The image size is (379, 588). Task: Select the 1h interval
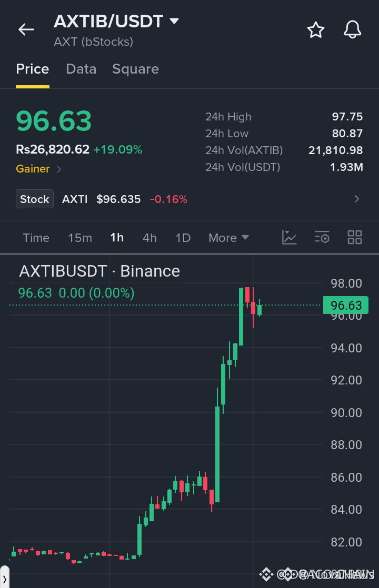coord(117,238)
